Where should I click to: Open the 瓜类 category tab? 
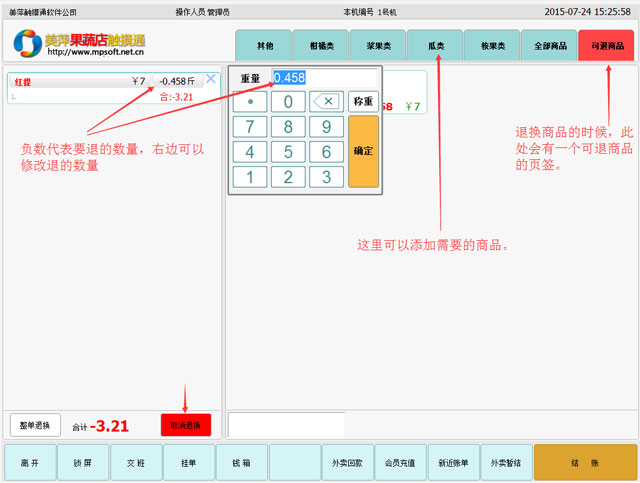(x=435, y=46)
